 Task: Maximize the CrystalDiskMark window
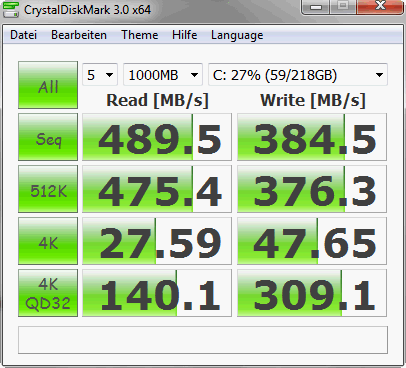(x=343, y=7)
